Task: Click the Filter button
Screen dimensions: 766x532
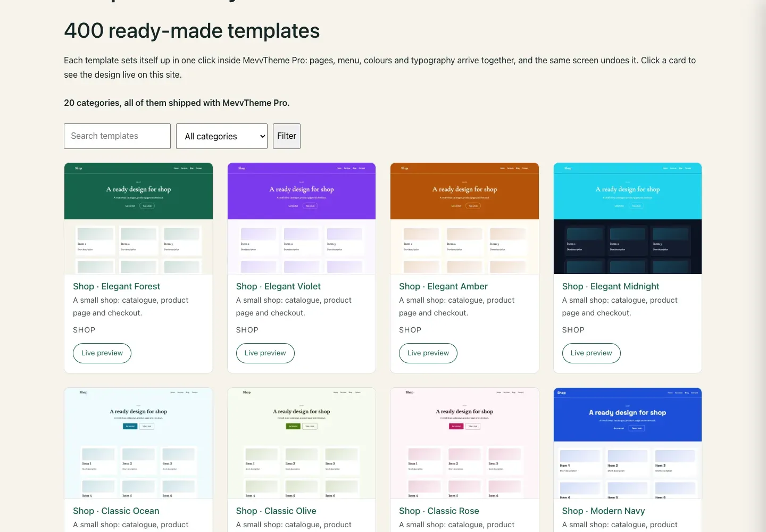Action: click(x=287, y=136)
